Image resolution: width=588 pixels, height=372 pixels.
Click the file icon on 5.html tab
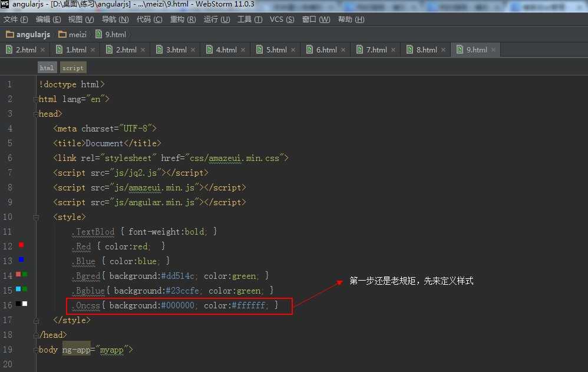click(x=259, y=50)
